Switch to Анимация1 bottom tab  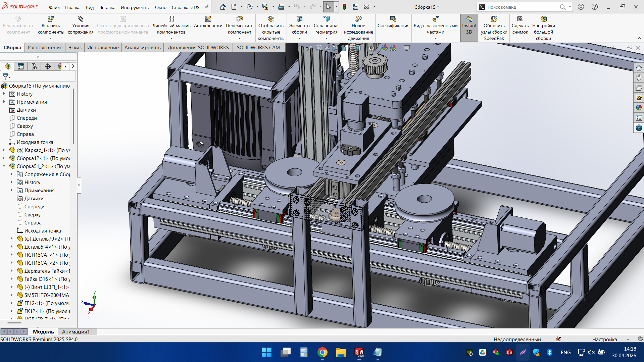point(76,331)
